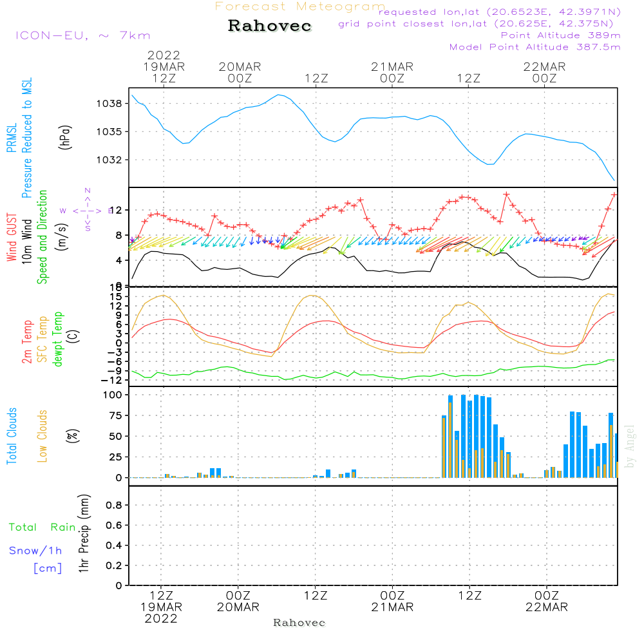Click the top '21MAR 00Z' time label

coord(392,72)
